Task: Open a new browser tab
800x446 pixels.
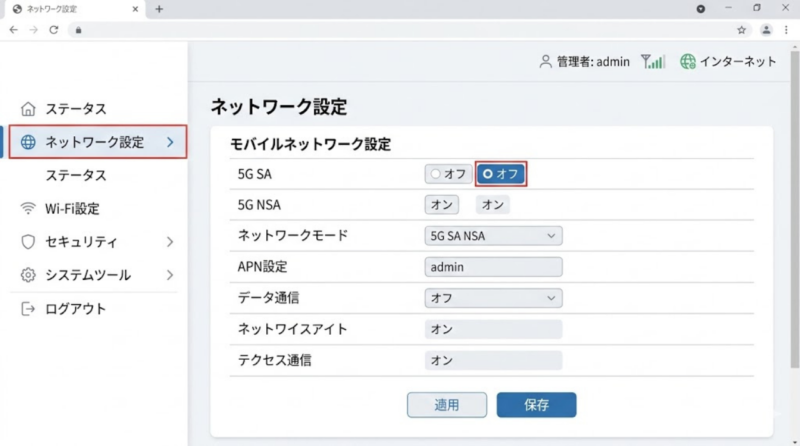Action: pyautogui.click(x=159, y=9)
